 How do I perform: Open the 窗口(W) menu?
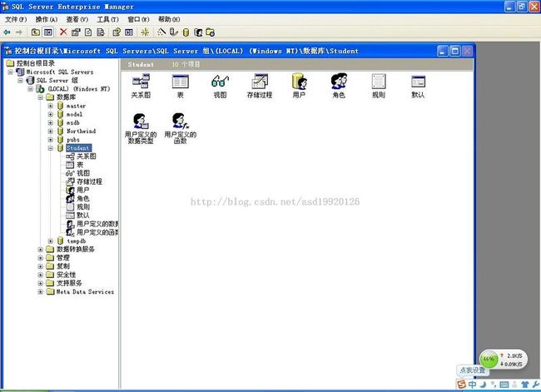click(x=138, y=19)
